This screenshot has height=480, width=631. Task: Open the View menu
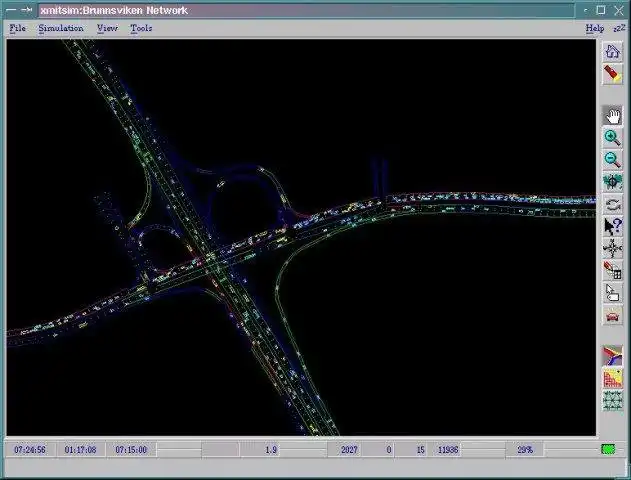(107, 28)
